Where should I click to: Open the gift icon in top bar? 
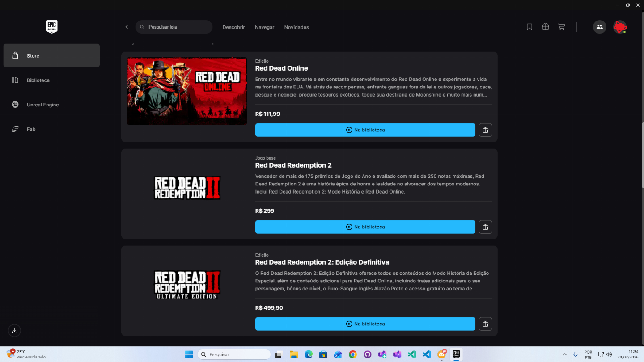[x=546, y=27]
